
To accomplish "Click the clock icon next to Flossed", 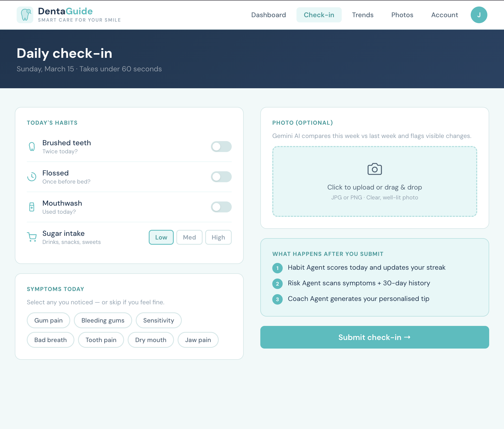I will tap(32, 177).
